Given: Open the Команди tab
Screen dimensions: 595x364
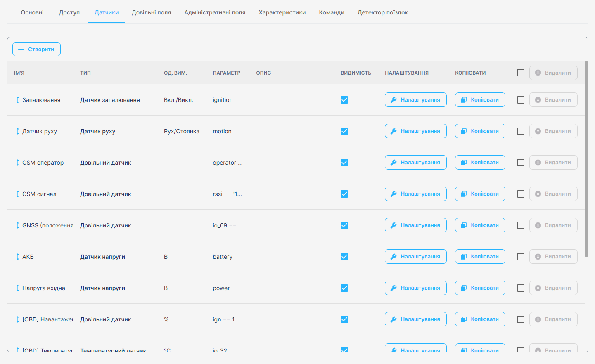Looking at the screenshot, I should pos(332,12).
